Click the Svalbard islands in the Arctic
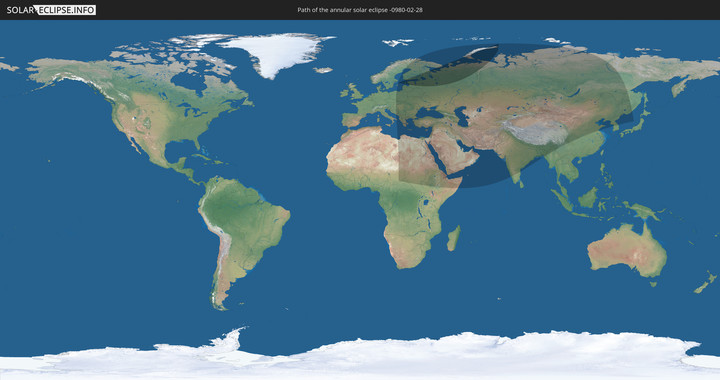The height and width of the screenshot is (380, 720). pyautogui.click(x=398, y=42)
